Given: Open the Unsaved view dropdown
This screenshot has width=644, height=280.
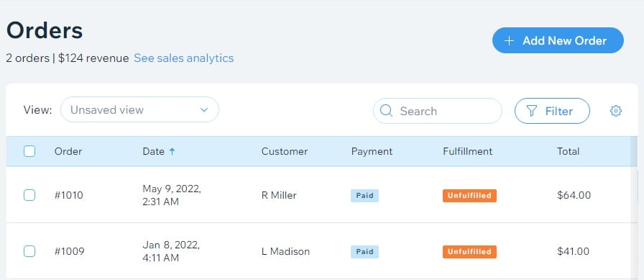Looking at the screenshot, I should tap(139, 110).
